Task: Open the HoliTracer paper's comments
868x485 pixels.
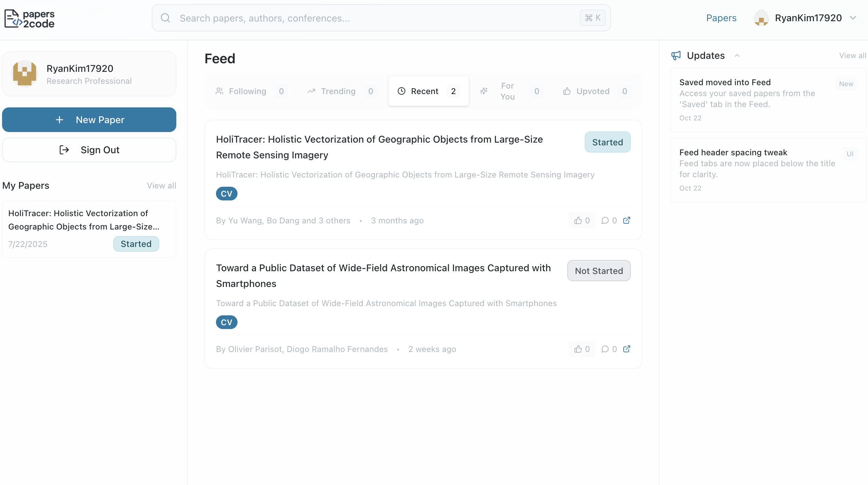Action: pos(609,221)
